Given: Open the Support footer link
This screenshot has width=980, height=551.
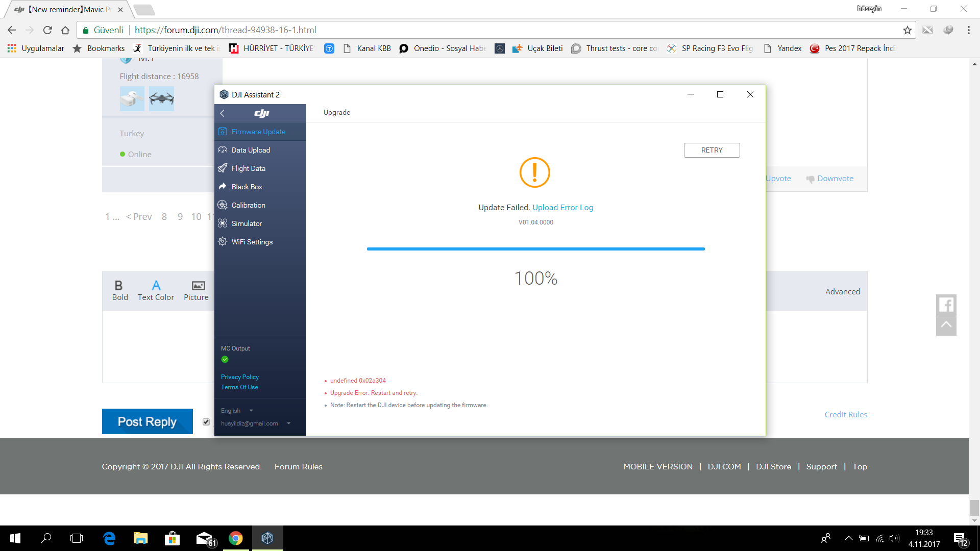Looking at the screenshot, I should pyautogui.click(x=821, y=467).
